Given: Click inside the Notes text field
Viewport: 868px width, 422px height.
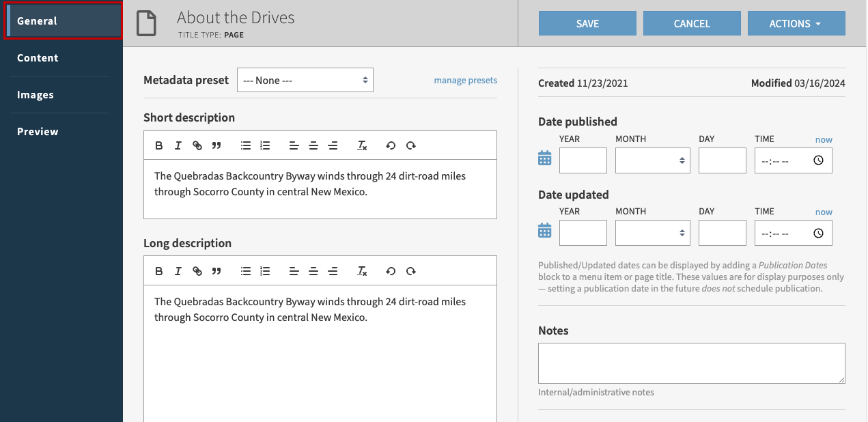Looking at the screenshot, I should click(x=691, y=363).
